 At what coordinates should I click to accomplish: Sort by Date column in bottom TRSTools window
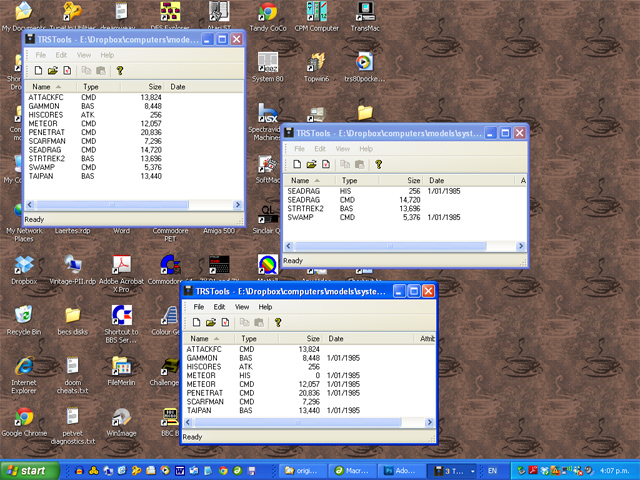point(370,339)
